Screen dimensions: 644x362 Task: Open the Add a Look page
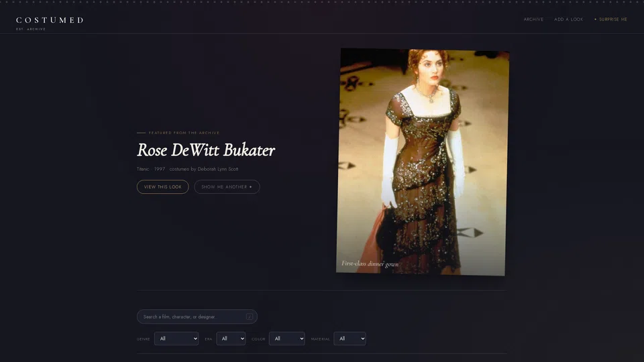point(568,19)
